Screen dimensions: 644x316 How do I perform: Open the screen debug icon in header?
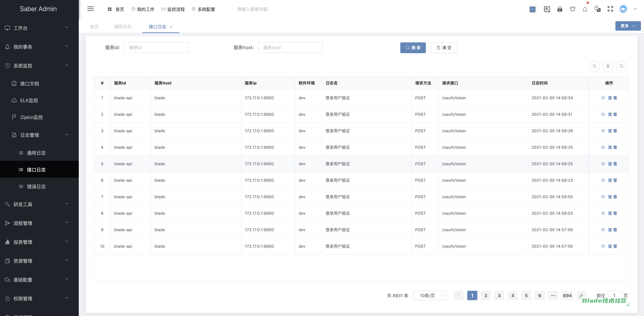coord(547,9)
